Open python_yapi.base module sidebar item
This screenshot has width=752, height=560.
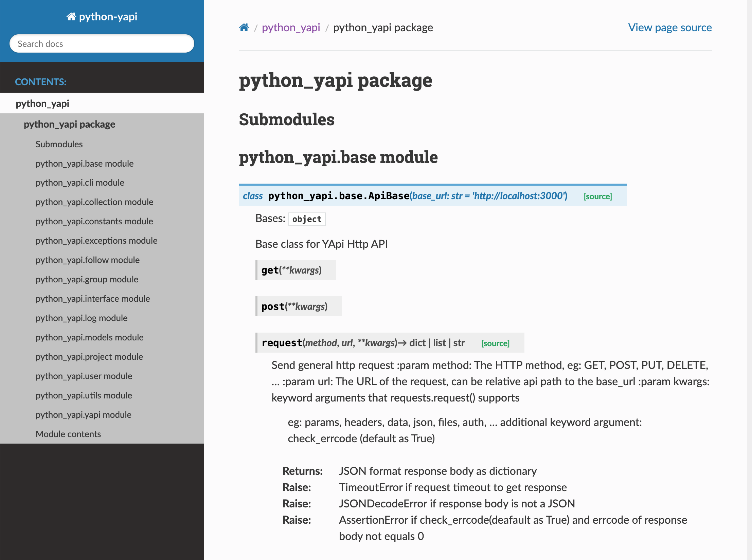point(85,164)
